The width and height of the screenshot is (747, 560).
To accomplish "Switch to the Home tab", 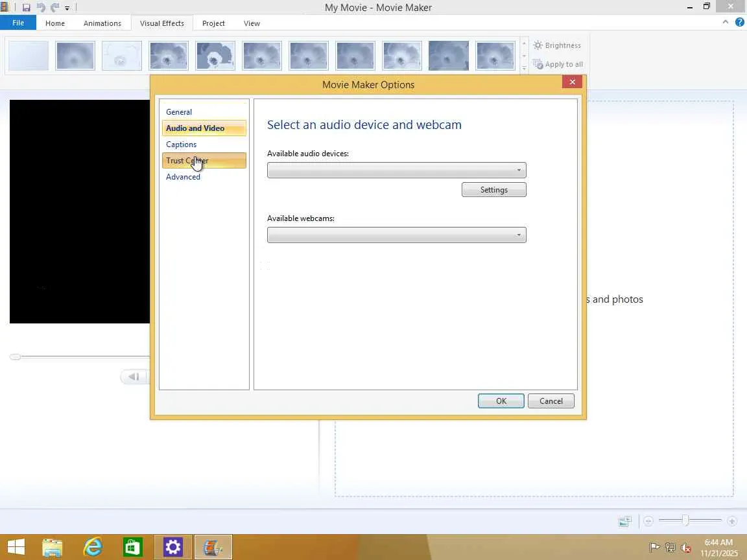I will coord(54,23).
